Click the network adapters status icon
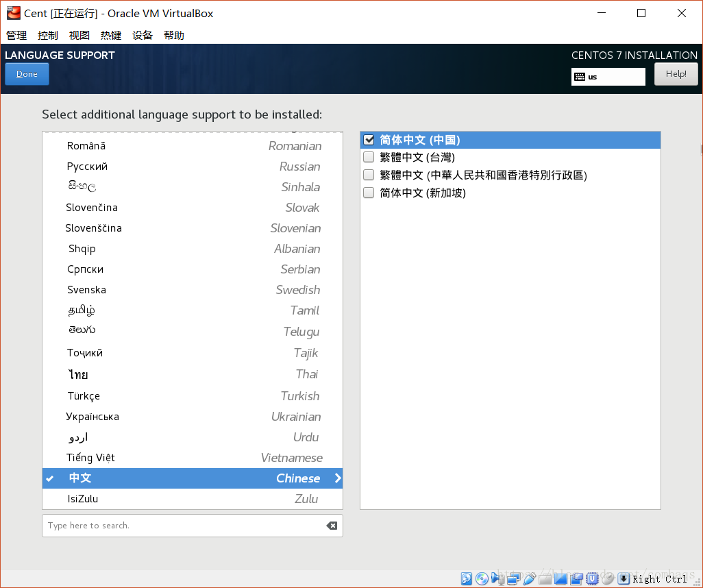The height and width of the screenshot is (588, 703). [x=513, y=578]
